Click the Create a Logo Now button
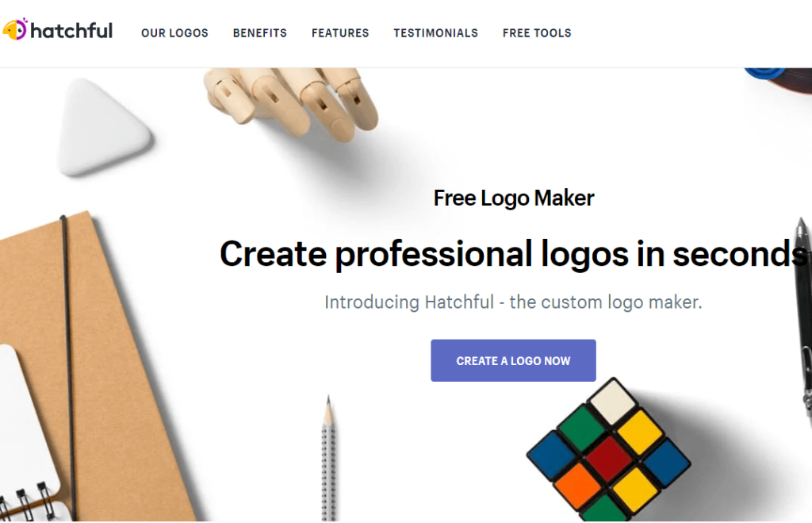 pyautogui.click(x=513, y=361)
